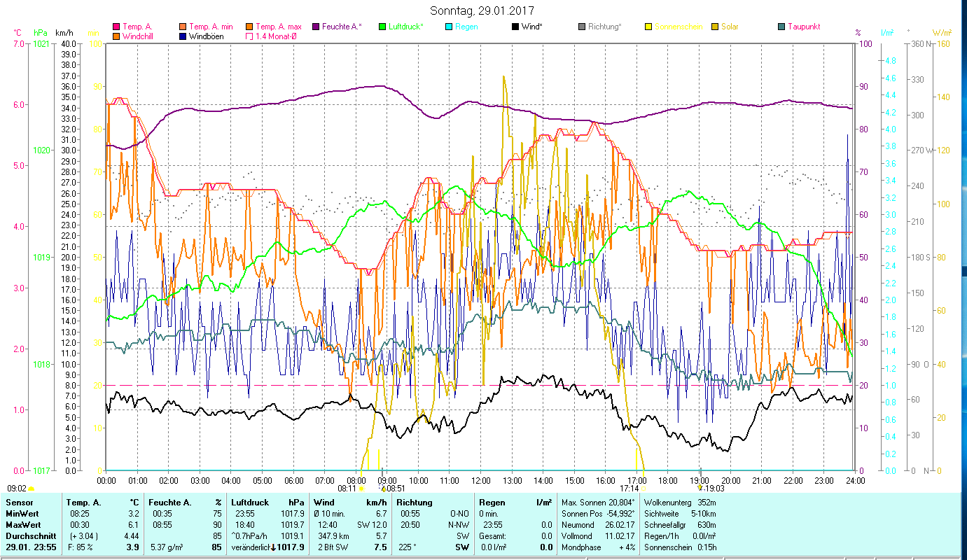967x560 pixels.
Task: Click the 29.01. 23:55 timestamp row label
Action: pos(32,547)
